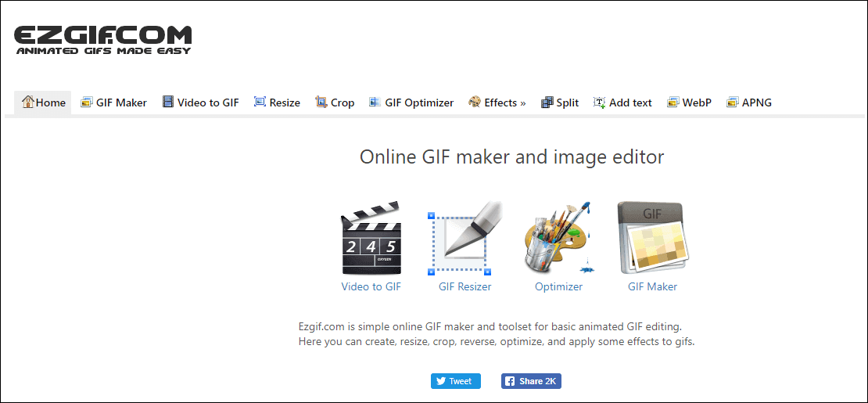Follow the GIF Maker link under the photo icon
This screenshot has height=403, width=868.
pos(653,286)
